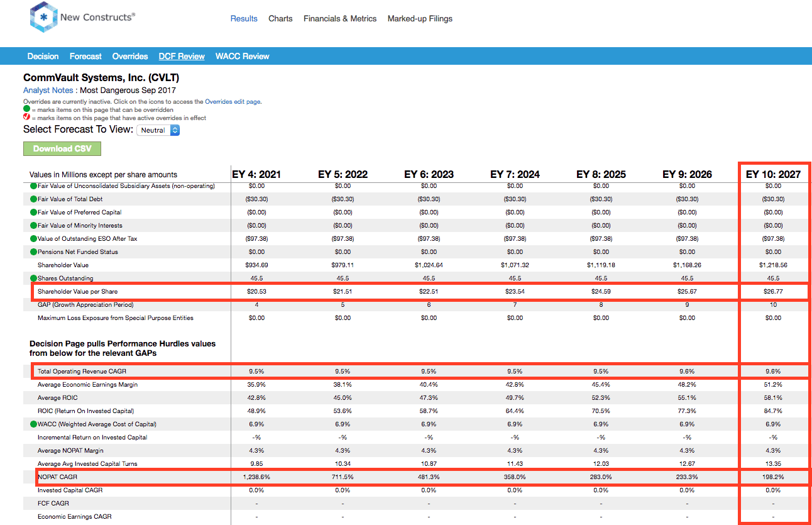Click the EY 9: 2026 column header
Screen dimensions: 812x525
click(x=687, y=174)
